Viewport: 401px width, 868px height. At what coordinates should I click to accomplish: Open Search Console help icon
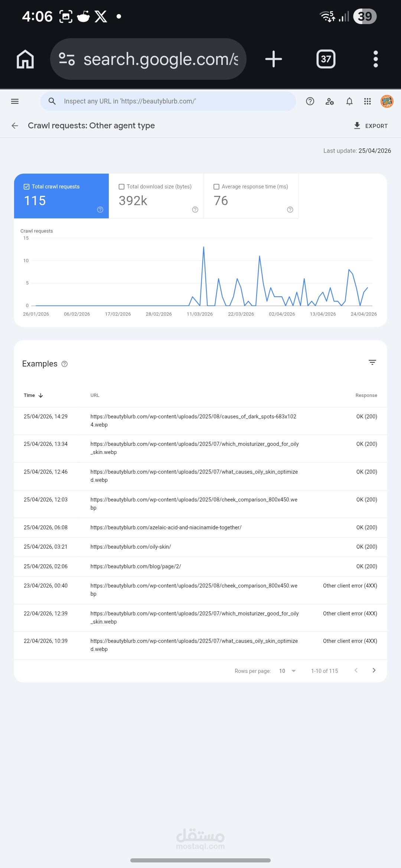tap(310, 101)
